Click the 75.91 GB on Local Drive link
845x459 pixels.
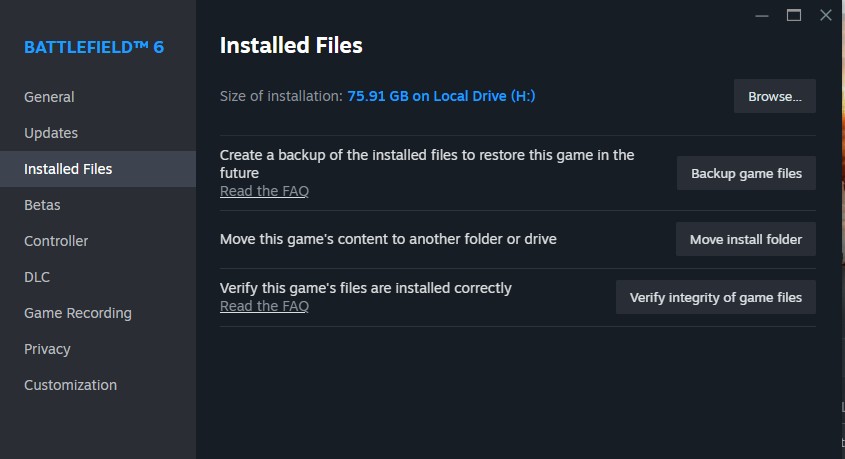[441, 96]
